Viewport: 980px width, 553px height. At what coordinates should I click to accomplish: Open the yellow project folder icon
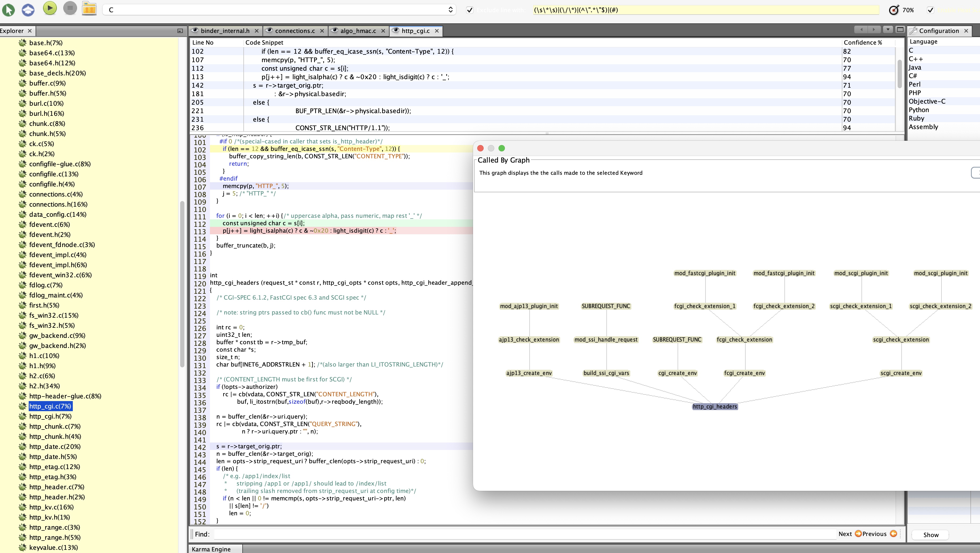[x=89, y=9]
